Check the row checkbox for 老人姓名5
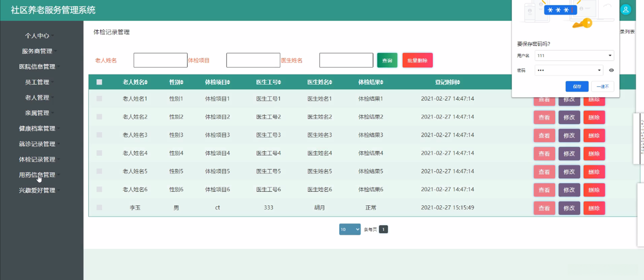The height and width of the screenshot is (280, 644). click(x=99, y=171)
